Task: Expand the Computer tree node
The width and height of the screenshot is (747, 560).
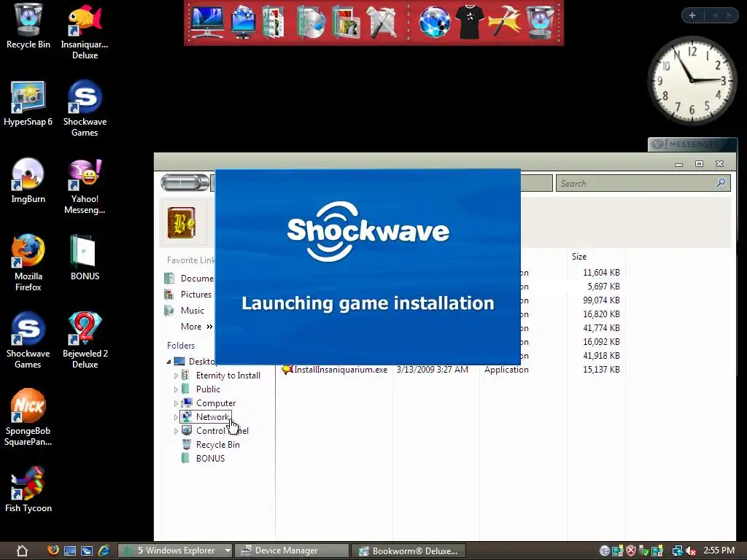Action: tap(176, 403)
